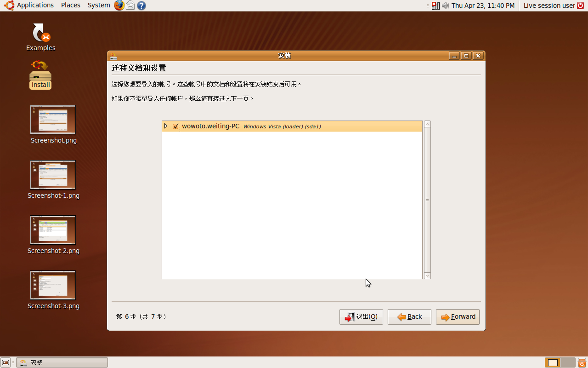Expand the wowoto.weiting-PC tree row
Image resolution: width=588 pixels, height=368 pixels.
[x=166, y=126]
